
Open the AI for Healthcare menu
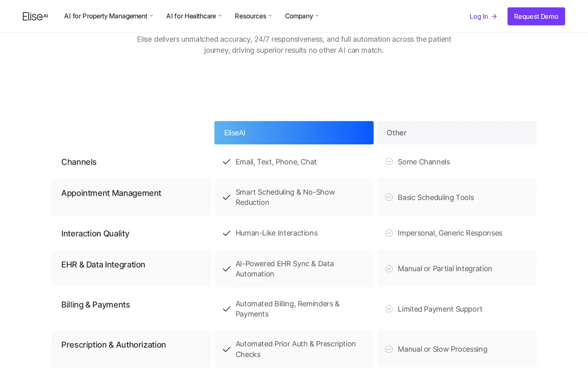(194, 16)
